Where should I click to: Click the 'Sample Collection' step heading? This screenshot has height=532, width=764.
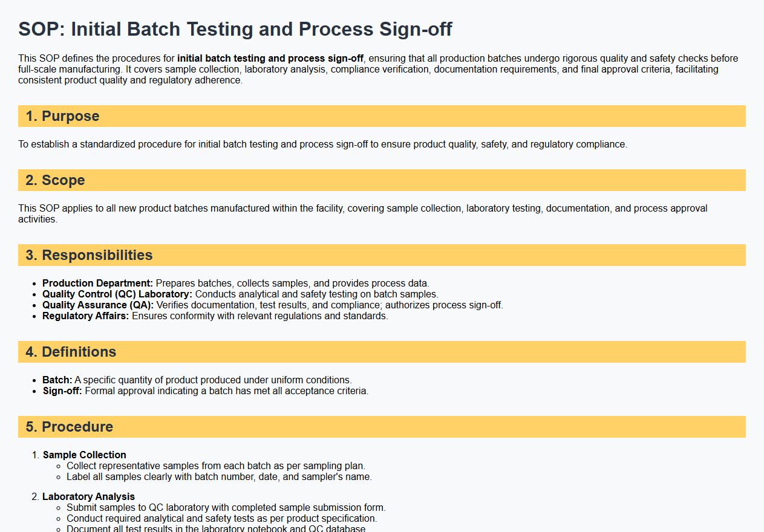85,455
